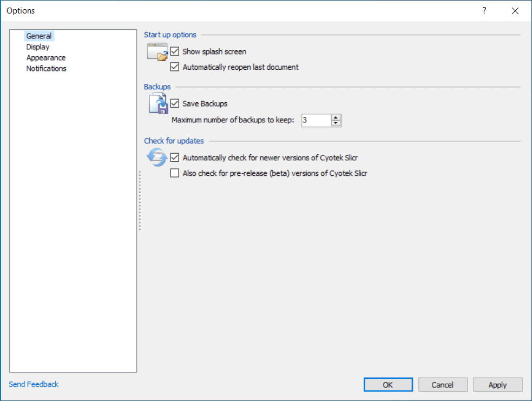Viewport: 532px width, 401px height.
Task: Open the Display settings page
Action: (x=38, y=47)
